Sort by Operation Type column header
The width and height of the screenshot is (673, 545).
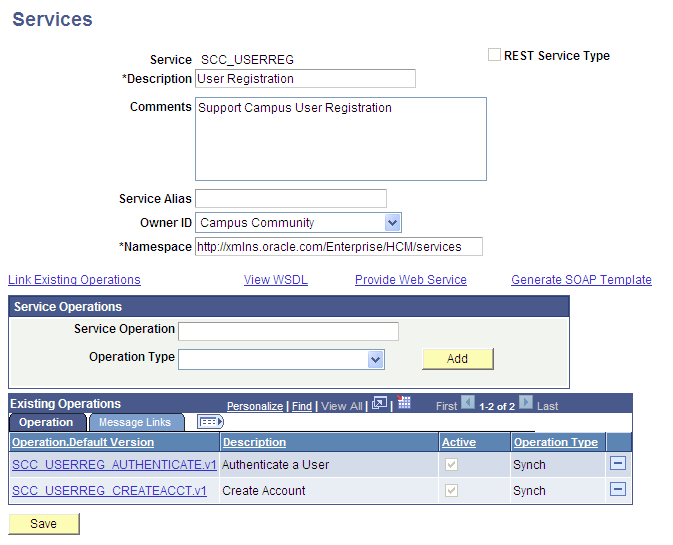[556, 442]
